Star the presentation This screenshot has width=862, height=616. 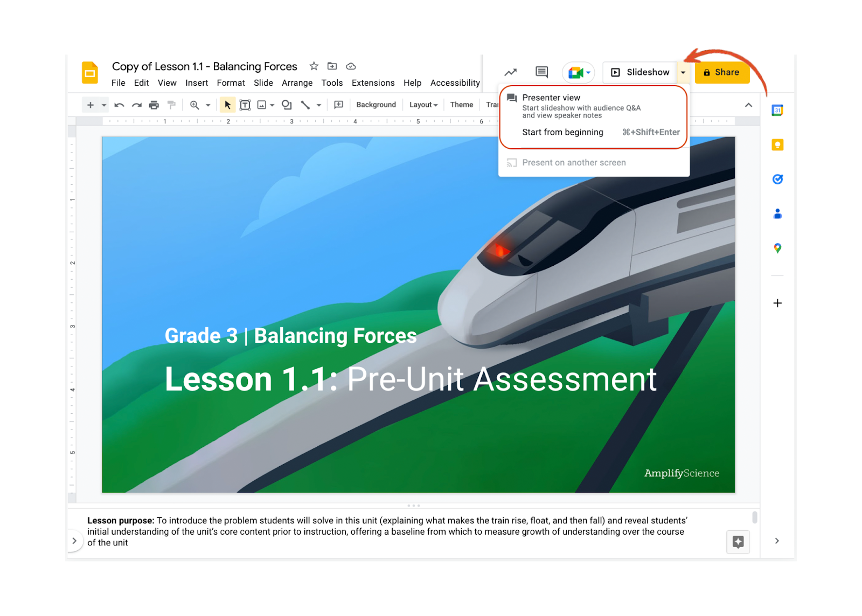[314, 66]
